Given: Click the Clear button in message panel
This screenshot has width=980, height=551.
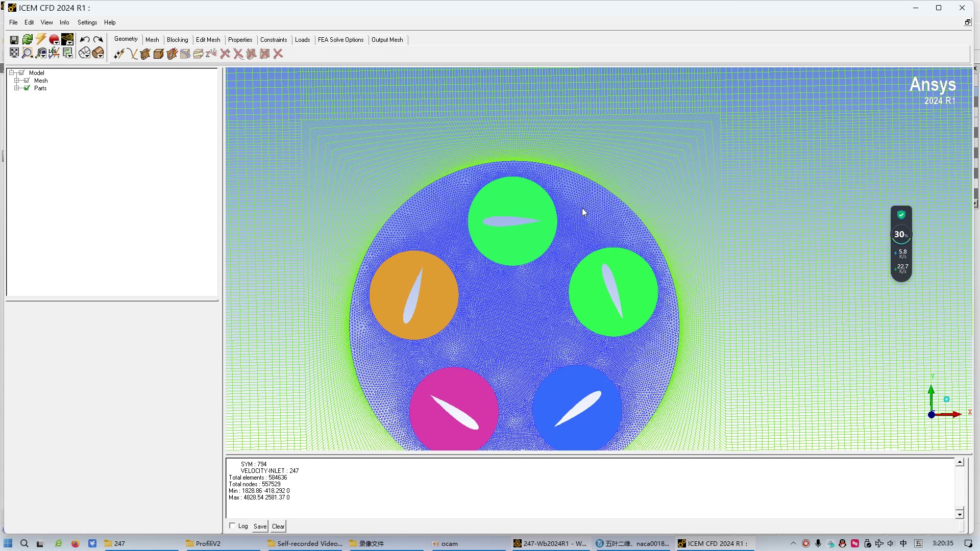Looking at the screenshot, I should coord(278,527).
